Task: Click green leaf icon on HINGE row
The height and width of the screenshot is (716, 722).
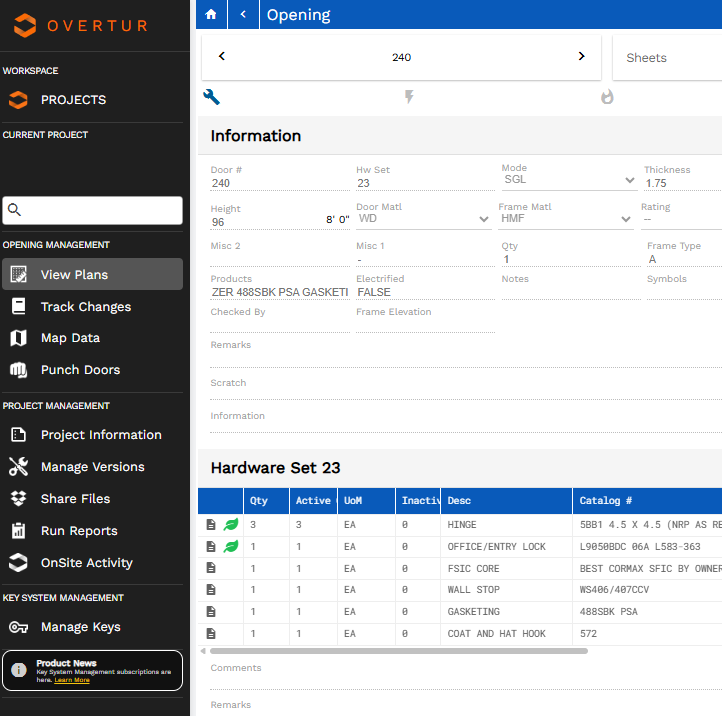Action: [231, 525]
